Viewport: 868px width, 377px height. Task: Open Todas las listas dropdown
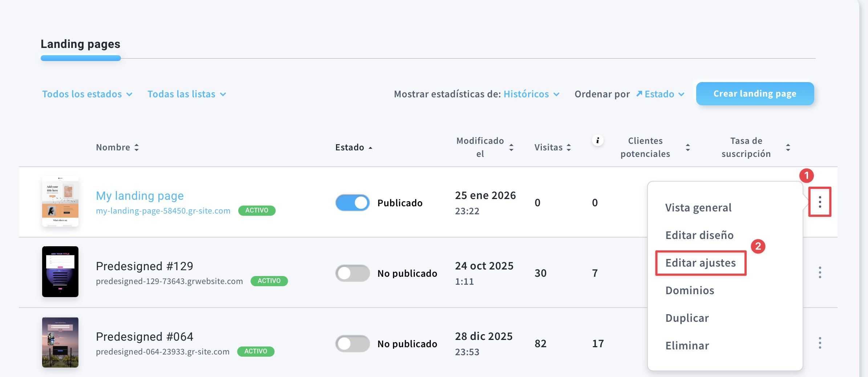tap(187, 94)
